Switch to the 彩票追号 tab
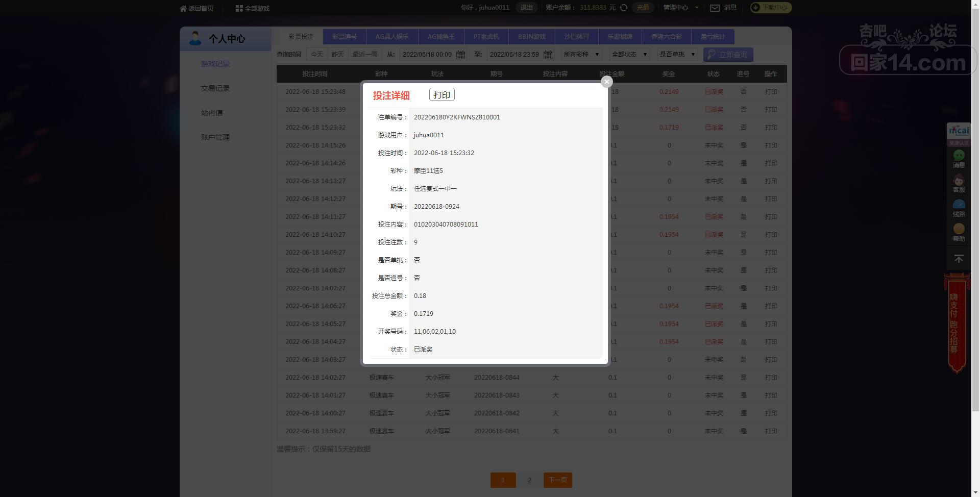The height and width of the screenshot is (497, 980). coord(345,37)
